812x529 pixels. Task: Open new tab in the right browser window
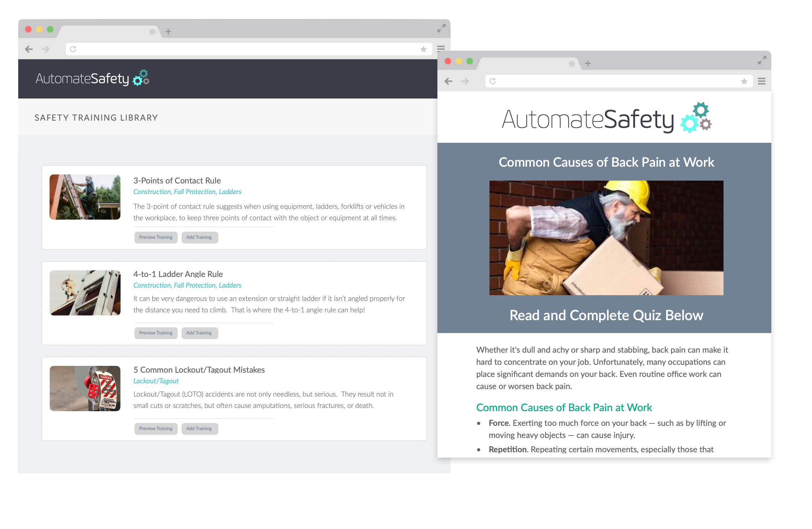(x=588, y=64)
